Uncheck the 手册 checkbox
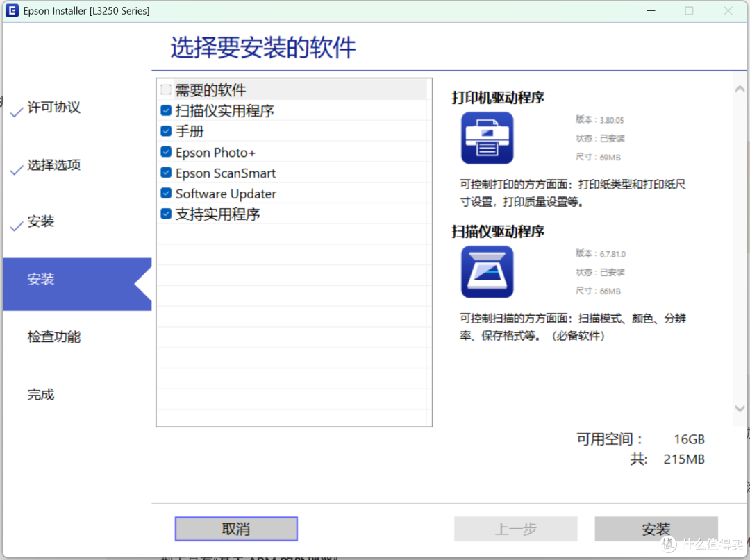The width and height of the screenshot is (750, 560). 166,131
